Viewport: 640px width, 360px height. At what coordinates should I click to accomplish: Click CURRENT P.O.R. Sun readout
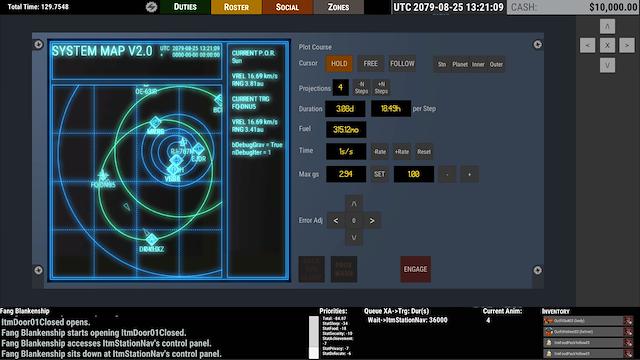click(253, 57)
